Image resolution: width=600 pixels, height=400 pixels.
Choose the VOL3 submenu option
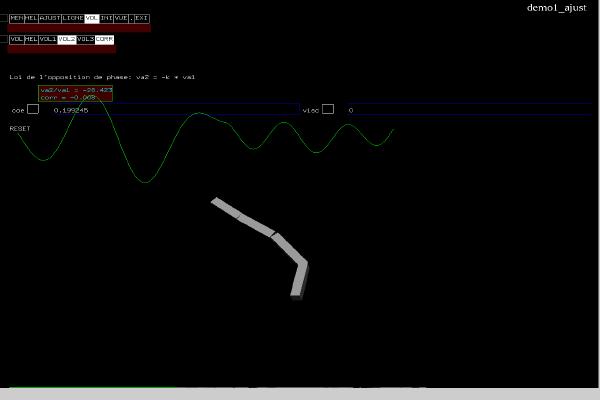86,39
